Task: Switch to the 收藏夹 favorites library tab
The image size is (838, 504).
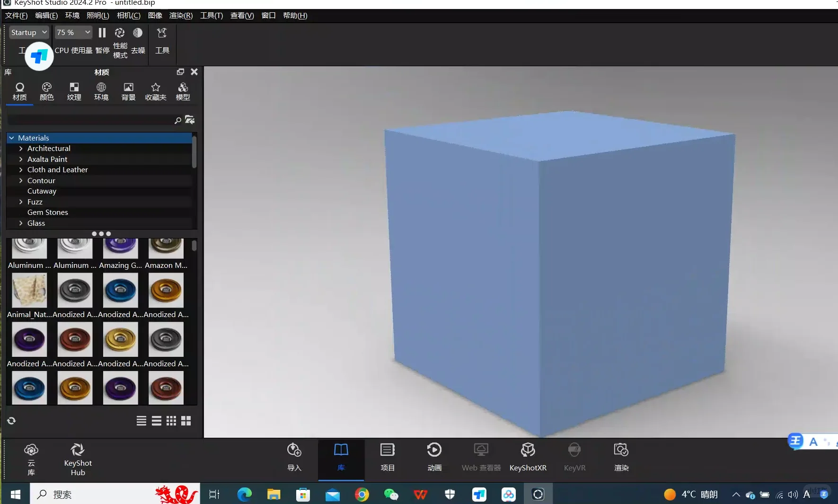Action: pos(156,91)
